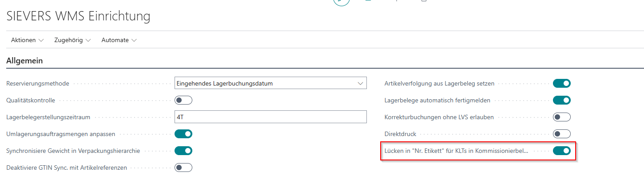Switch on the Direktdruck toggle
Image resolution: width=644 pixels, height=187 pixels.
561,134
